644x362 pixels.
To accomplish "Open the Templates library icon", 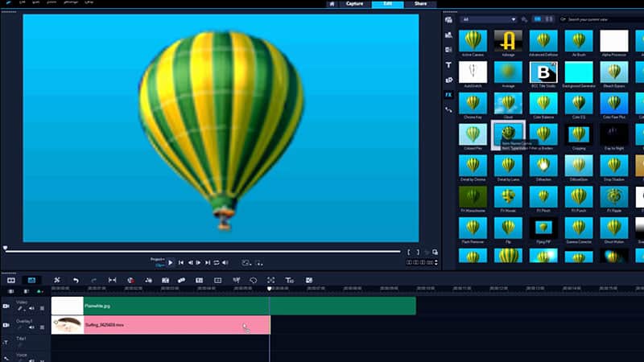I will point(448,35).
